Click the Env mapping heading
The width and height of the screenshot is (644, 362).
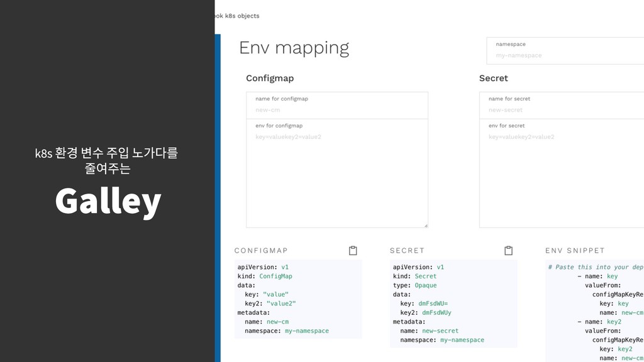(x=294, y=48)
